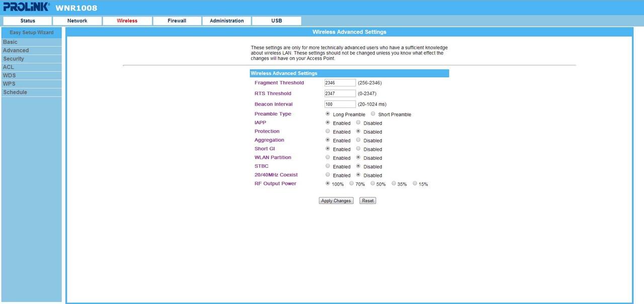This screenshot has height=304, width=644.
Task: Go to the Administration tab
Action: [226, 21]
